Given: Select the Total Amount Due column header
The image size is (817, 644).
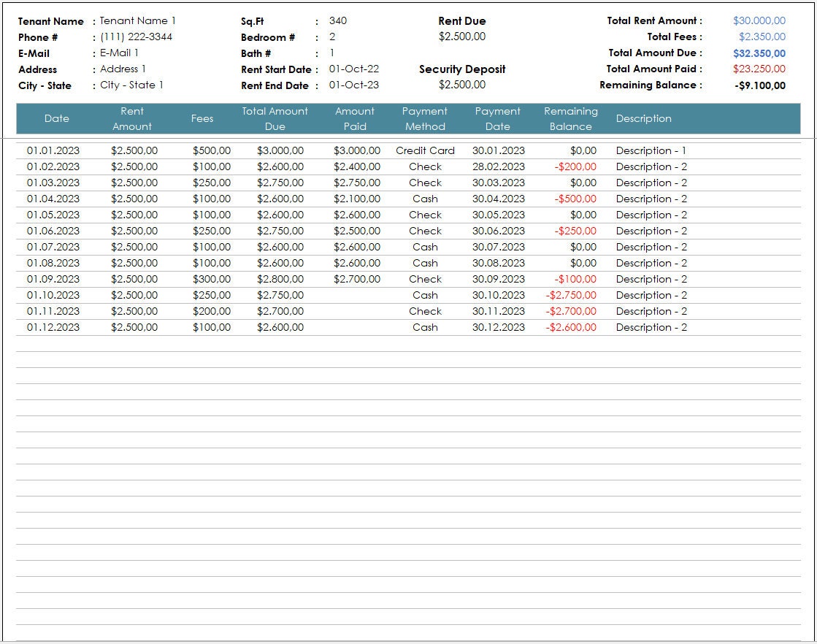Looking at the screenshot, I should click(x=275, y=119).
